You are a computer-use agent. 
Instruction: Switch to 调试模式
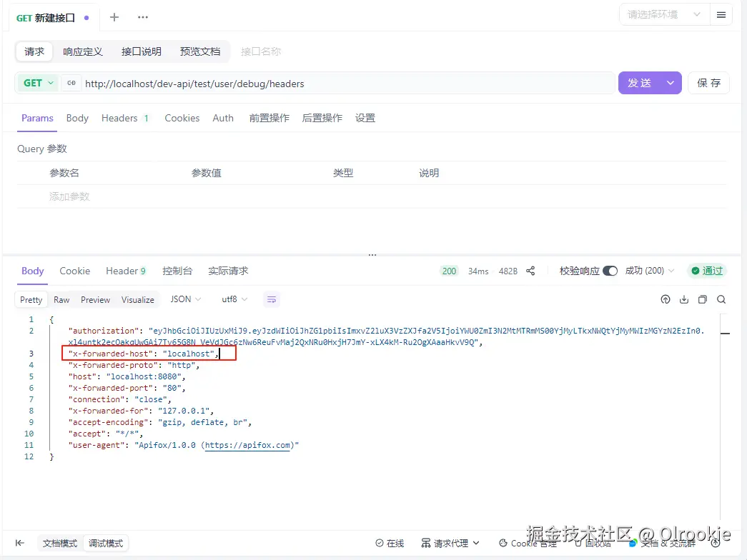[x=106, y=544]
